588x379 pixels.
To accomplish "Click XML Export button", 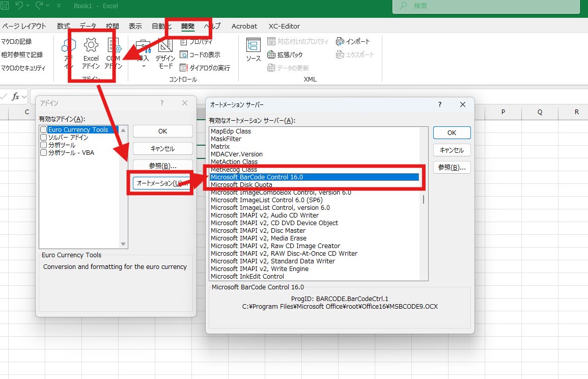I will [x=355, y=55].
